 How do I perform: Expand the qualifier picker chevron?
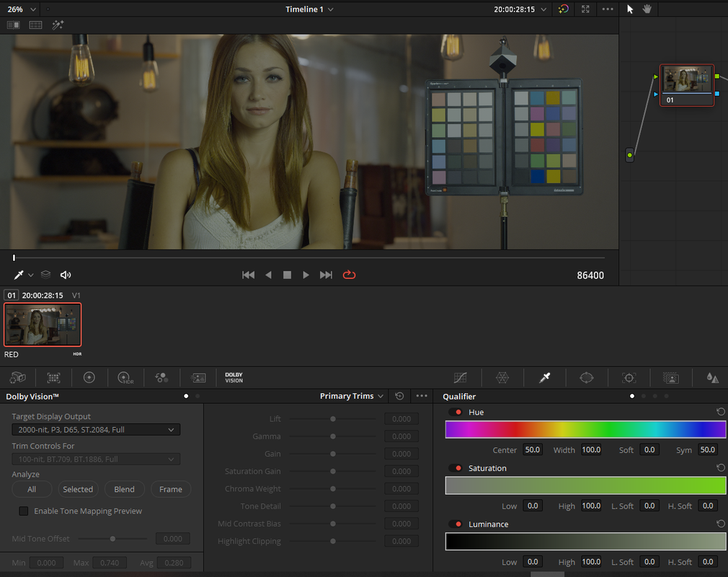pos(31,276)
